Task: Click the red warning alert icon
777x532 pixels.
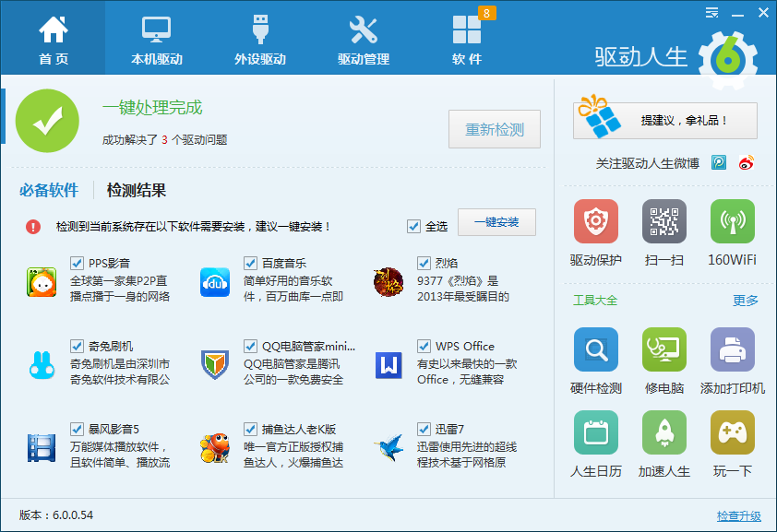Action: (33, 227)
